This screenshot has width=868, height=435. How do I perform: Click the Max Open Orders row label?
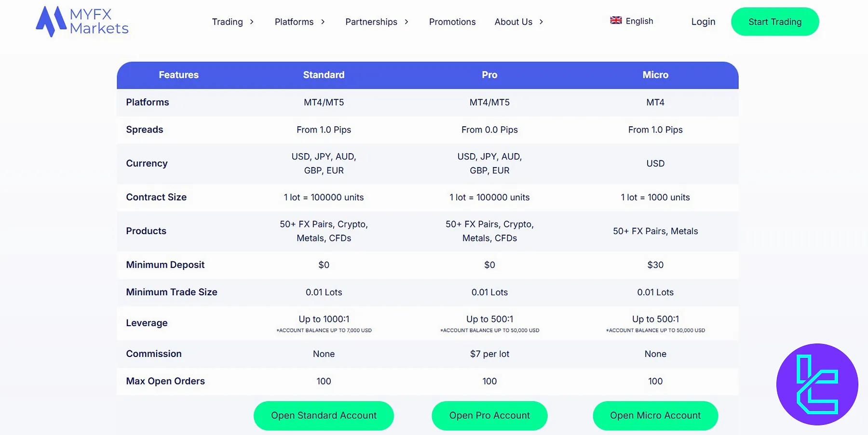point(165,381)
